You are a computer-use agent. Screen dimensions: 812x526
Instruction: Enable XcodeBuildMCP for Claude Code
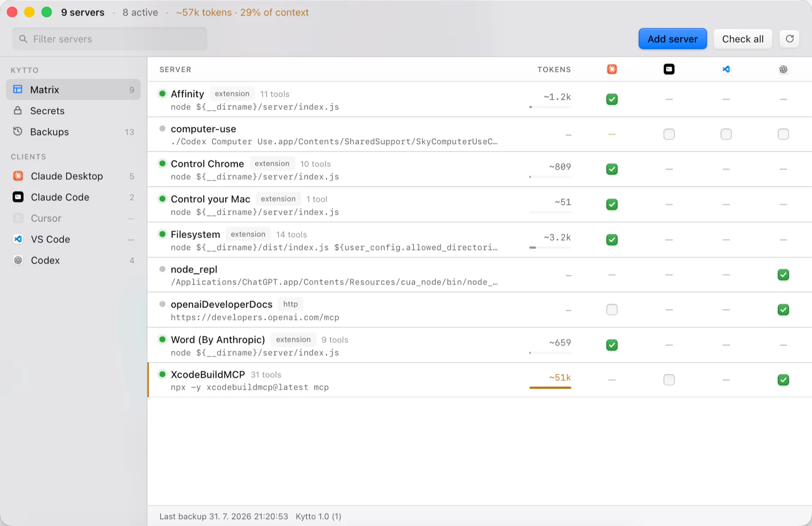coord(669,380)
